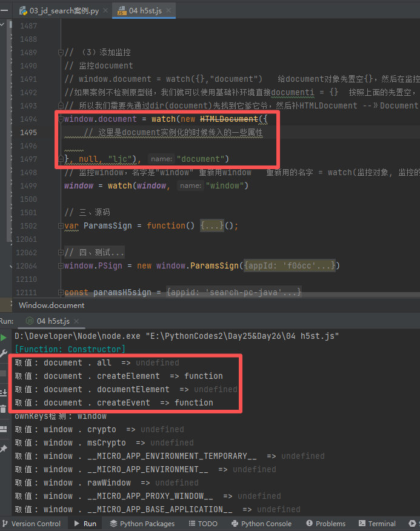Expand the folded window.PSign block at line 12064

point(61,266)
